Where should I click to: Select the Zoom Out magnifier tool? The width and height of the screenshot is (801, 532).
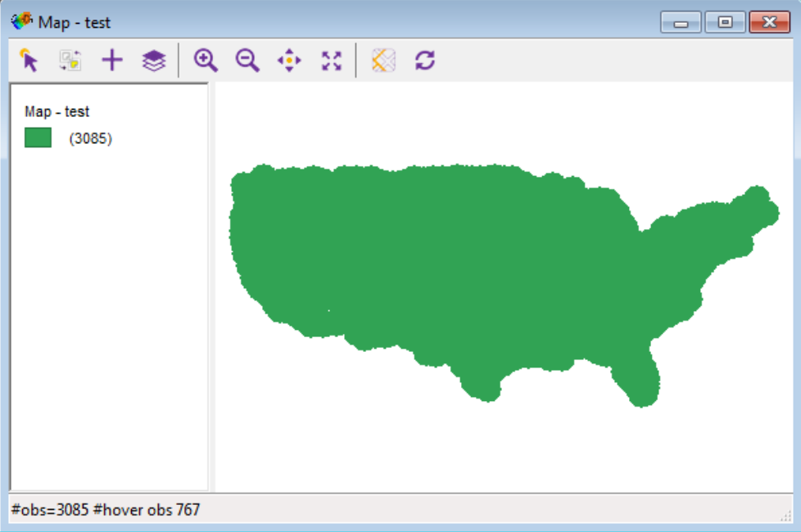pyautogui.click(x=247, y=59)
